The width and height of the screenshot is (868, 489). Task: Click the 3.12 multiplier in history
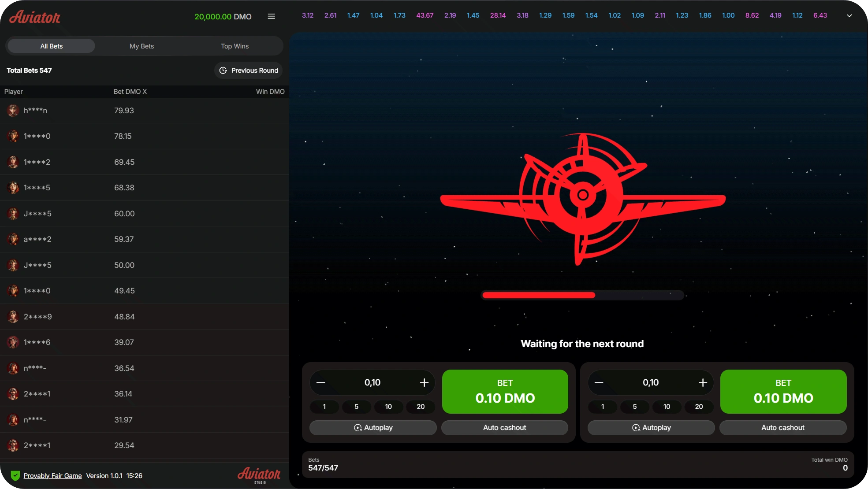[308, 15]
